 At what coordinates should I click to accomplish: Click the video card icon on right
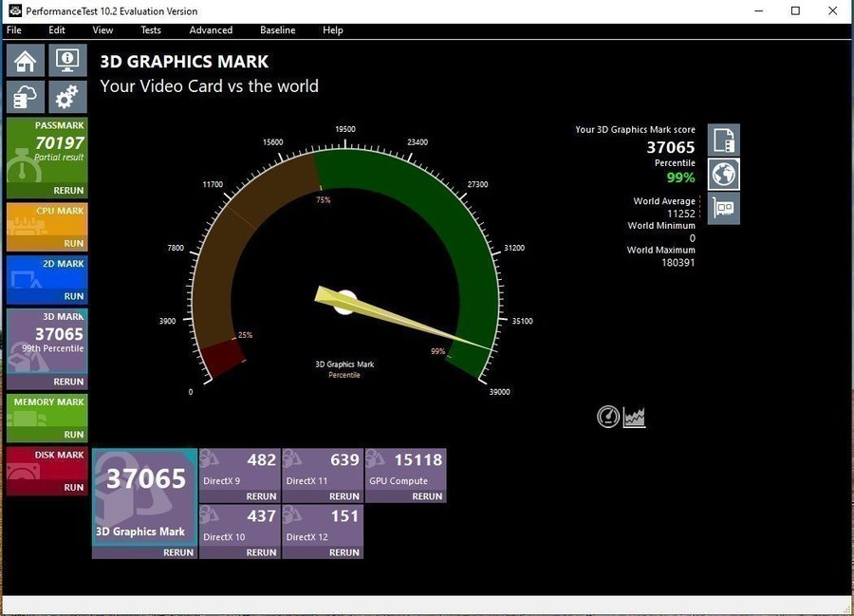[x=724, y=208]
